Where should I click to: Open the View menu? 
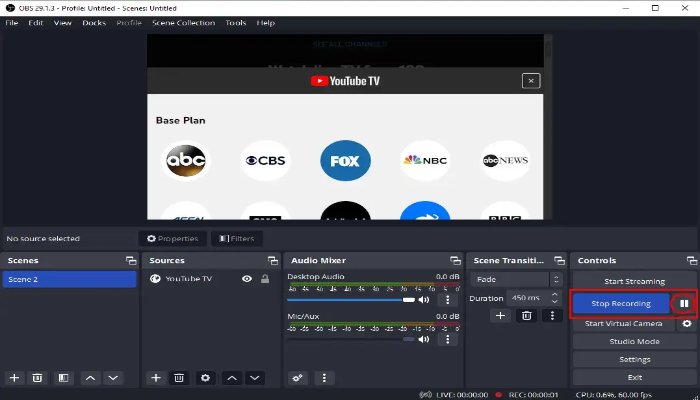click(62, 23)
